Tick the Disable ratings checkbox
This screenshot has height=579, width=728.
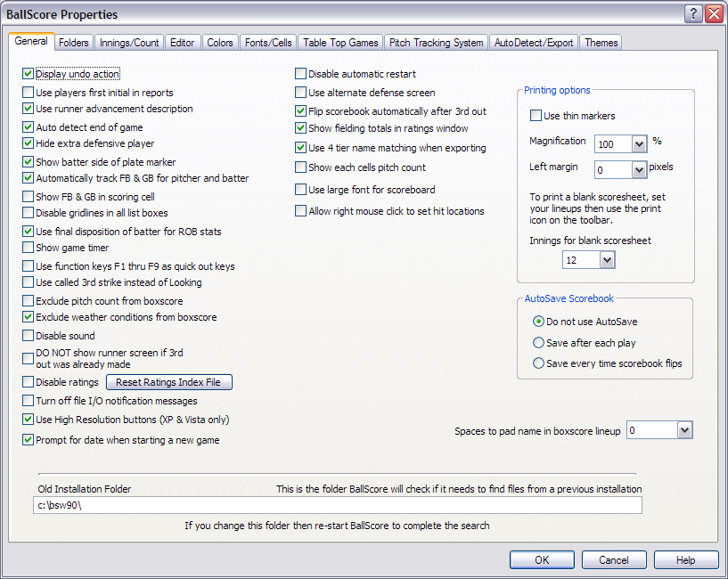click(x=28, y=382)
